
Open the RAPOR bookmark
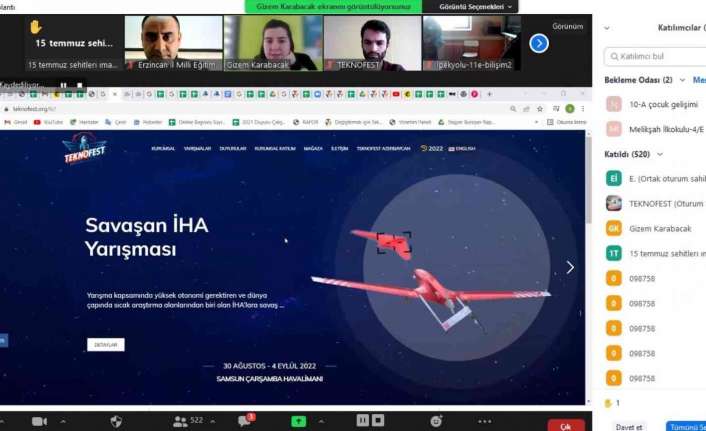pyautogui.click(x=306, y=122)
